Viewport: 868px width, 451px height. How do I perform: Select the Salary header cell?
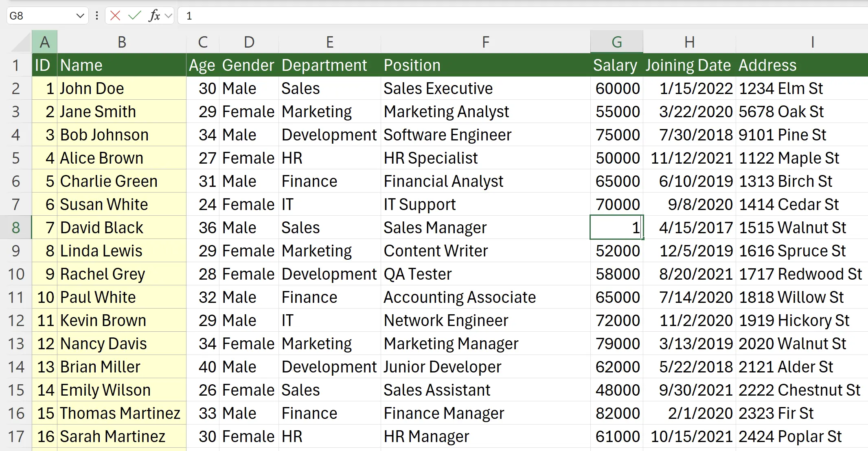(x=615, y=65)
